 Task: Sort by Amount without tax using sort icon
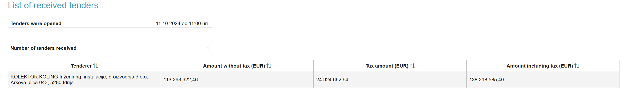click(x=269, y=66)
